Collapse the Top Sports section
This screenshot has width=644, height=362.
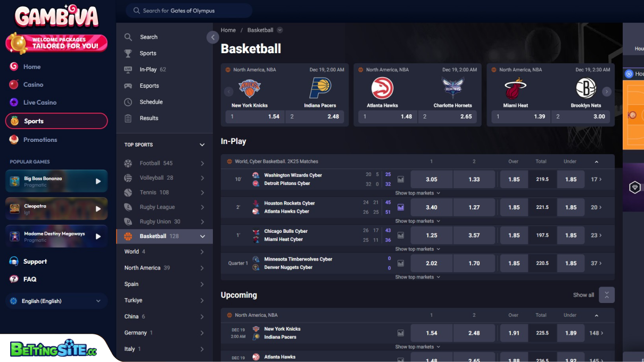point(202,145)
